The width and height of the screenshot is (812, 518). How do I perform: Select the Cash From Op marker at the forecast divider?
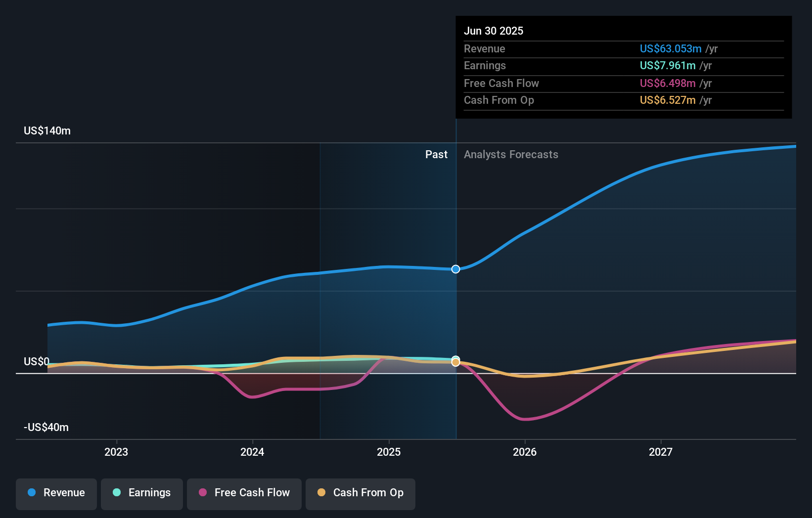coord(455,362)
